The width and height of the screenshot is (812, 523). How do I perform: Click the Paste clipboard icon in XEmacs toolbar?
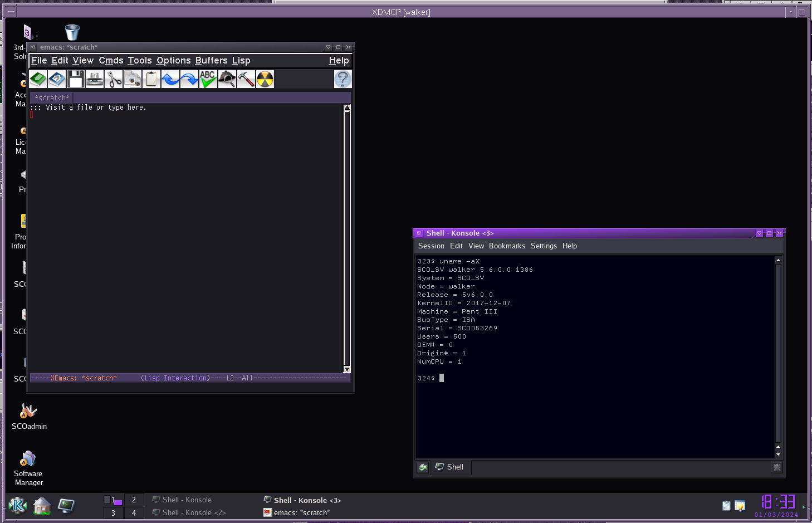[x=151, y=79]
